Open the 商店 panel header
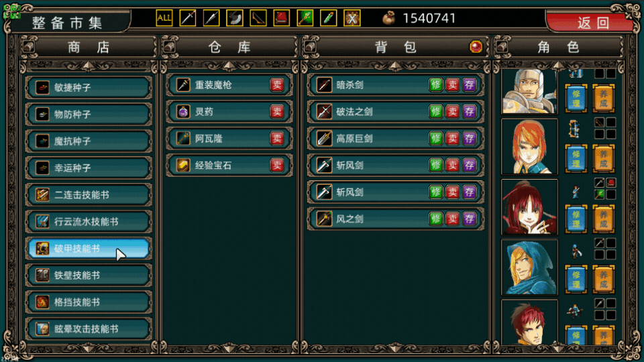 click(89, 47)
